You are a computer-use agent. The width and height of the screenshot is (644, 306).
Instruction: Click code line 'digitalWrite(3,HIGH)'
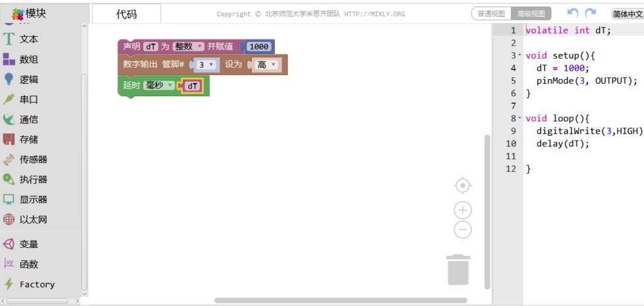point(590,131)
